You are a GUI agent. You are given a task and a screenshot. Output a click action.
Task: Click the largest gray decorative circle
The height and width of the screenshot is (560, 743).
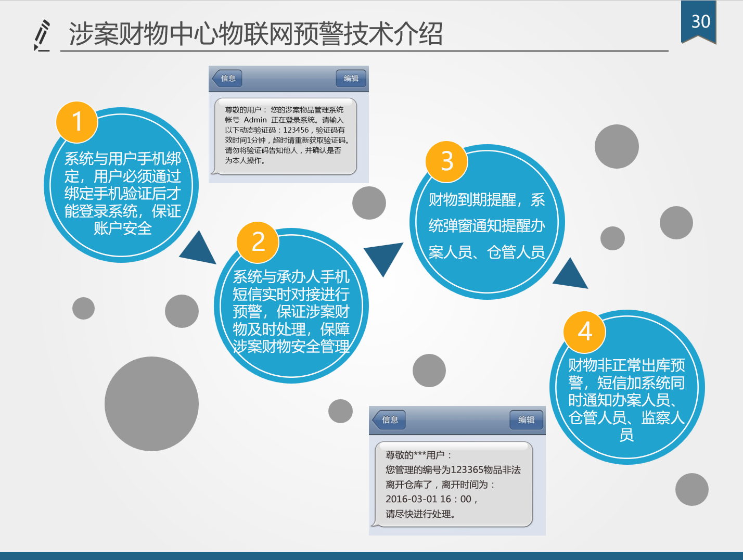(151, 404)
